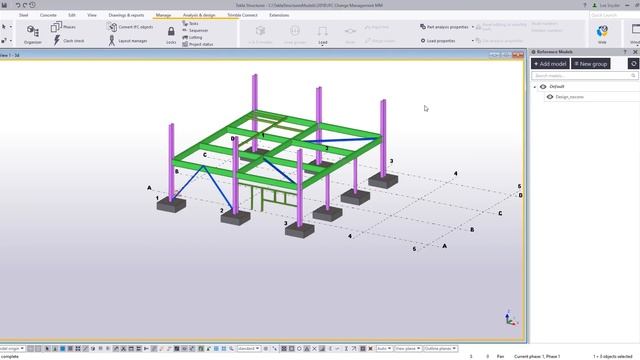Open Load properties

click(438, 41)
